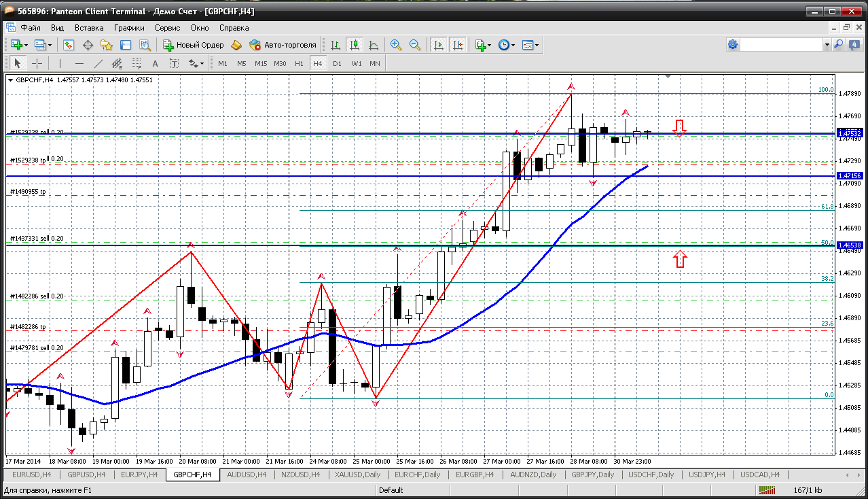
Task: Select the trendline drawing tool
Action: 98,63
